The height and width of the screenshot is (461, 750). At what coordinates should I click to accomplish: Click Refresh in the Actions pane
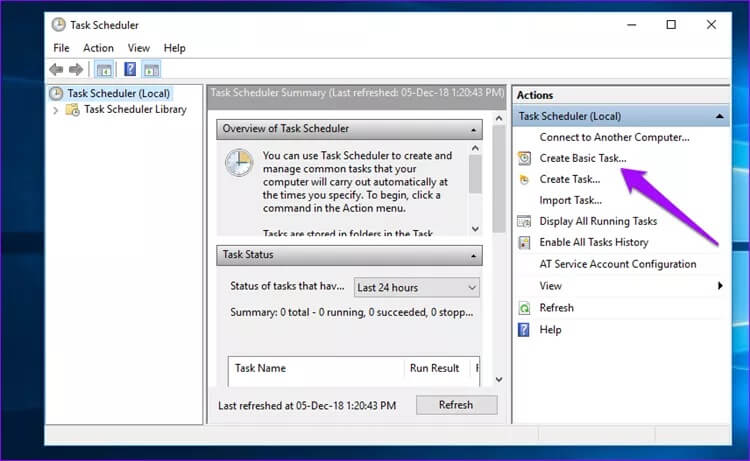coord(556,308)
